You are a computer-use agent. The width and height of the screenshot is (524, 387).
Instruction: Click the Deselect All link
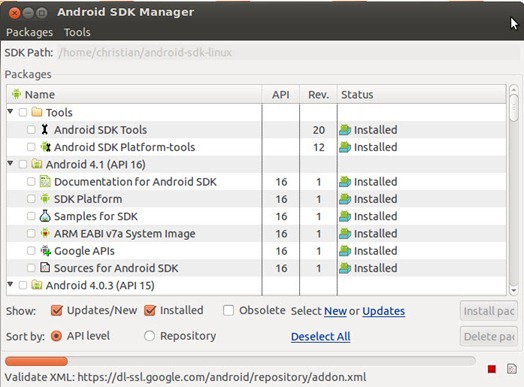(x=320, y=337)
